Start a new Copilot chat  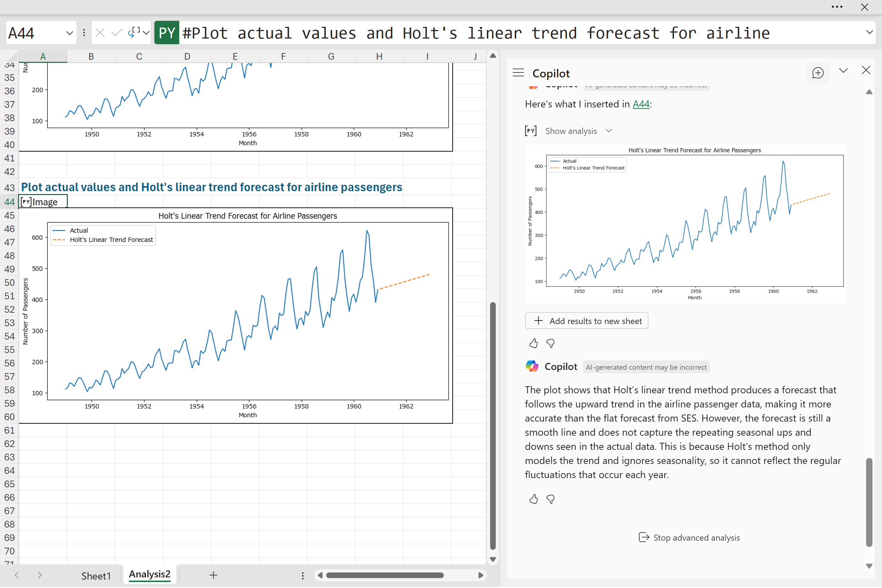point(817,73)
